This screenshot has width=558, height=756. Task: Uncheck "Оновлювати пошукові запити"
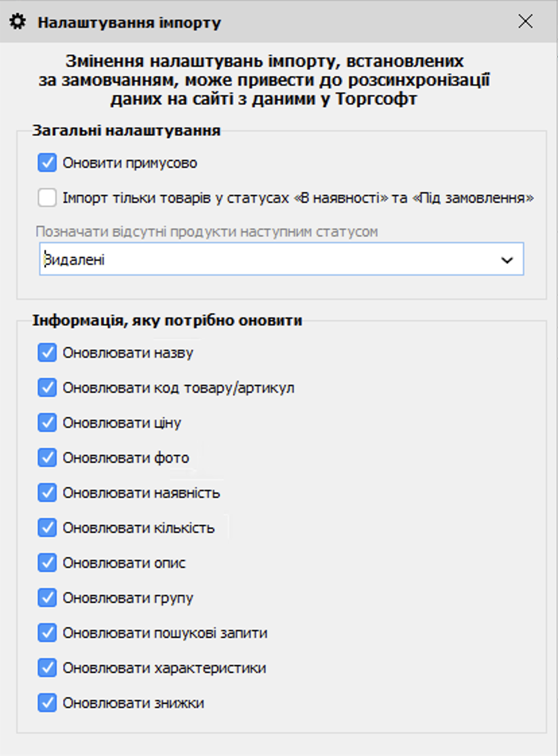[x=46, y=633]
